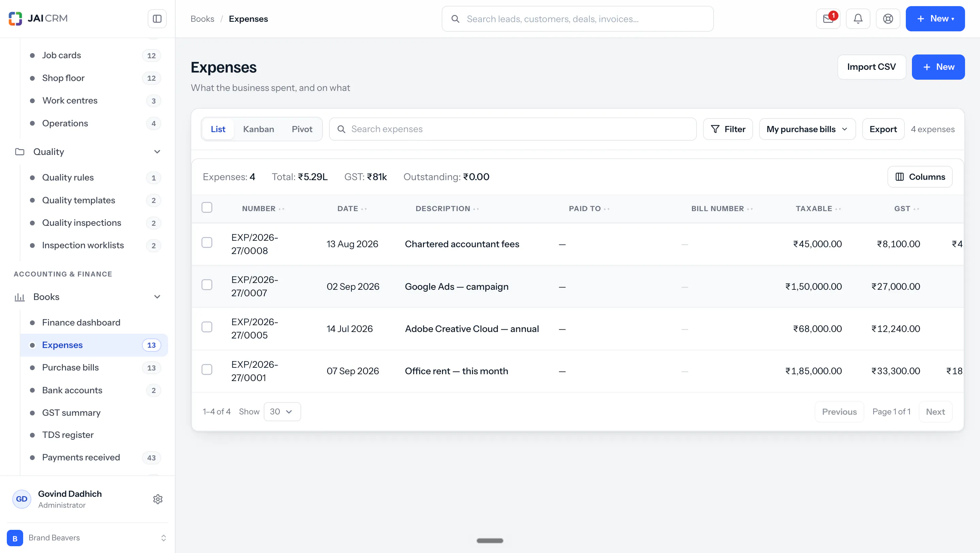The width and height of the screenshot is (980, 553).
Task: Click the Books breadcrumb link
Action: click(202, 19)
